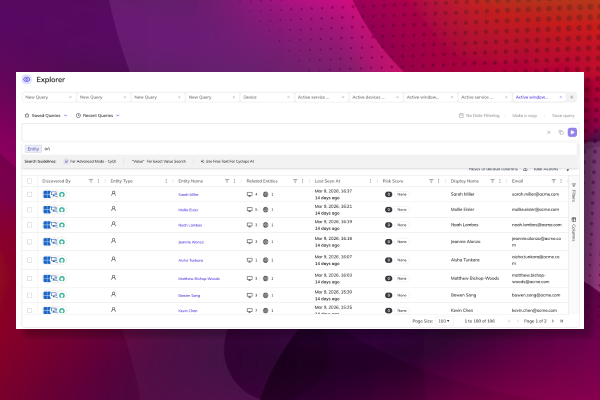Click the filter icon in Entity Name column
Image resolution: width=600 pixels, height=400 pixels.
227,181
